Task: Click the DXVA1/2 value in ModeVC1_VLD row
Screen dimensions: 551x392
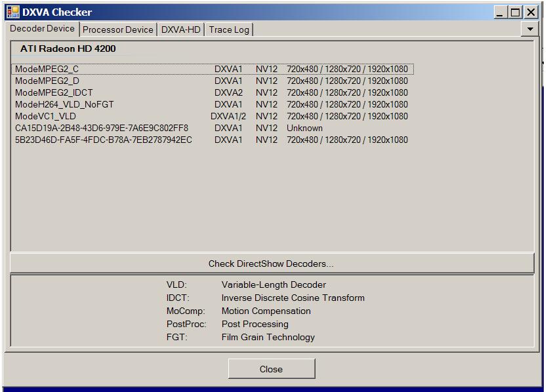Action: [228, 116]
